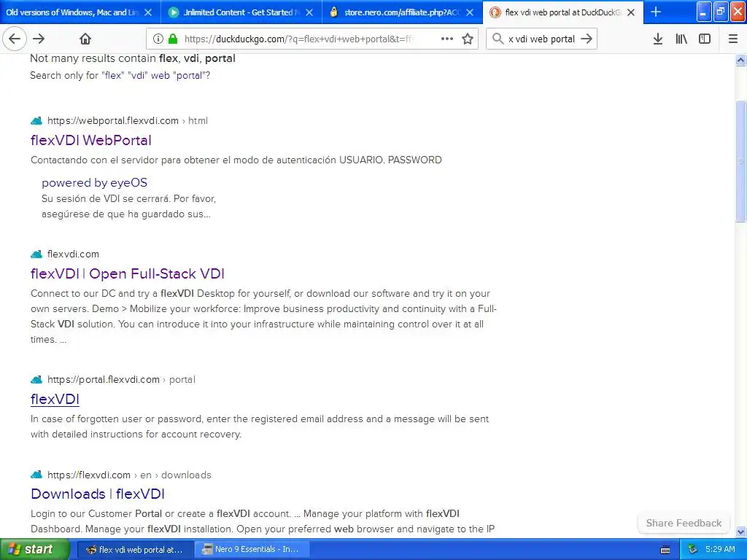
Task: Open 'flexVDI | Open Full-Stack VDI' result
Action: [x=127, y=274]
